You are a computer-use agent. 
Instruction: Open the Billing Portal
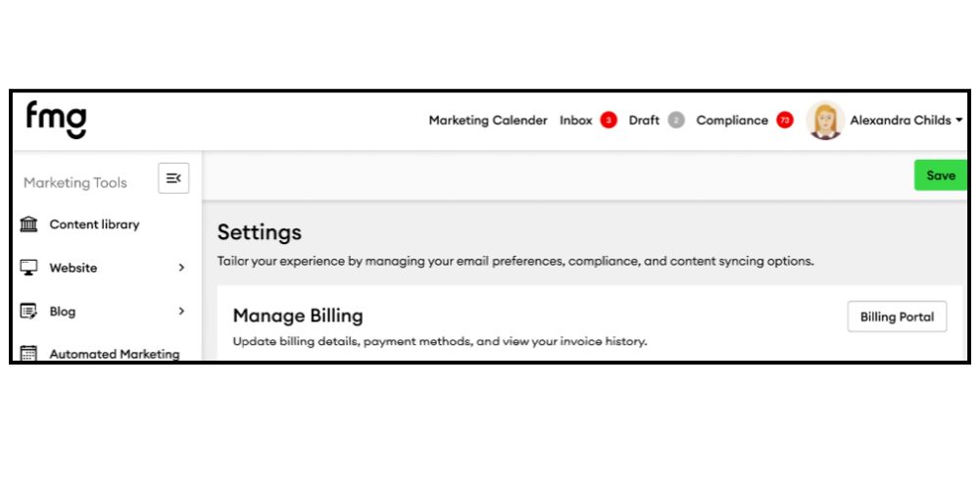tap(897, 317)
